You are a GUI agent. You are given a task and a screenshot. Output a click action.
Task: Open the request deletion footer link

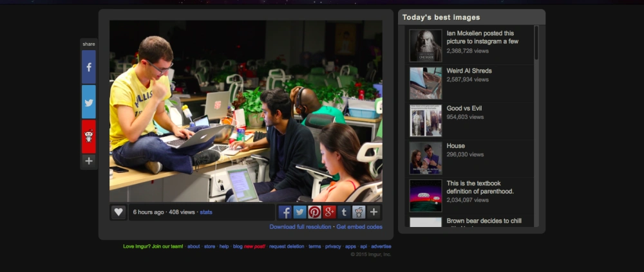click(287, 246)
